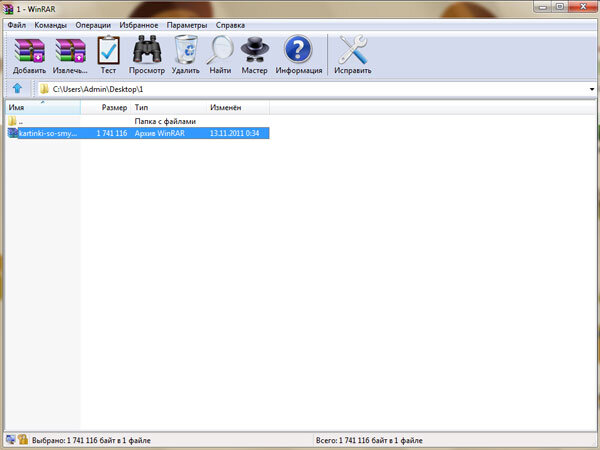Viewport: 600px width, 450px height.
Task: Click the 'Архив WinRAR' type cell
Action: coord(160,133)
